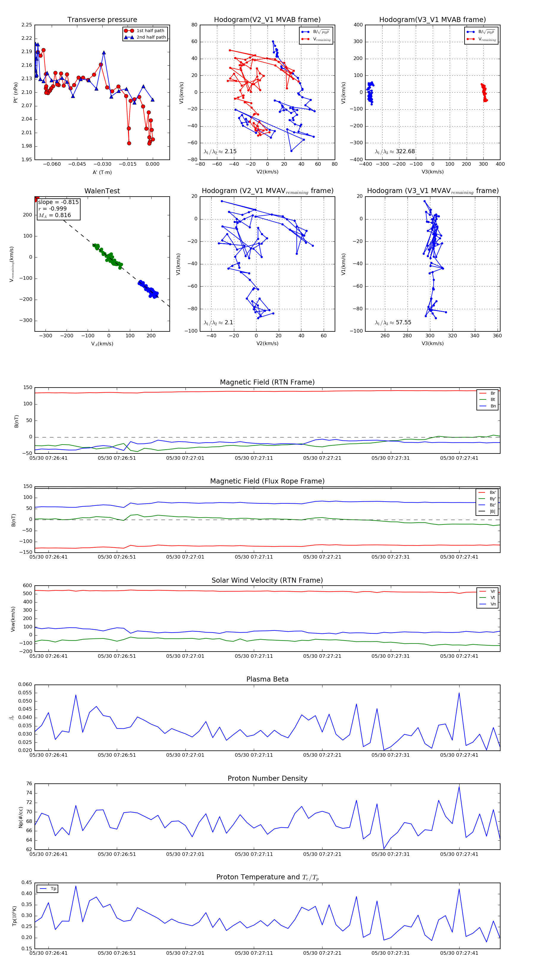The width and height of the screenshot is (535, 980).
Task: Click the 'Hodogram (V3_V1 MVAV remaining frame)' title
Action: click(432, 191)
